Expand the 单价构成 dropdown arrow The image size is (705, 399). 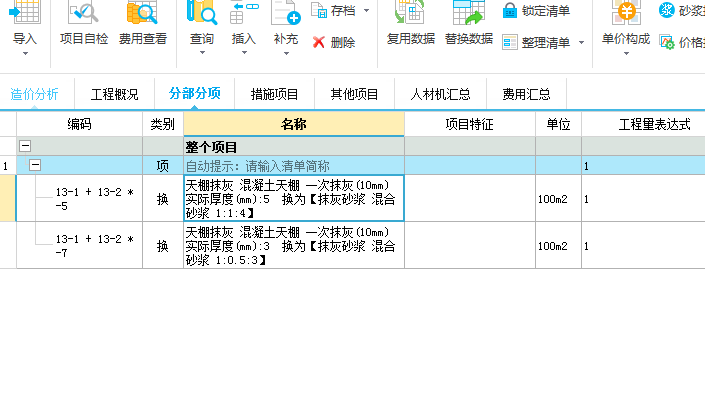point(626,54)
